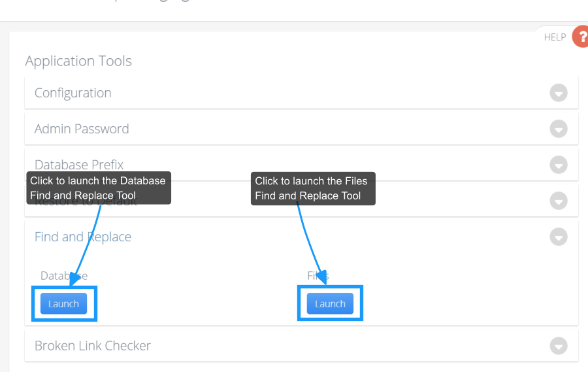Image resolution: width=588 pixels, height=372 pixels.
Task: Click the Application Tools heading
Action: [x=78, y=61]
